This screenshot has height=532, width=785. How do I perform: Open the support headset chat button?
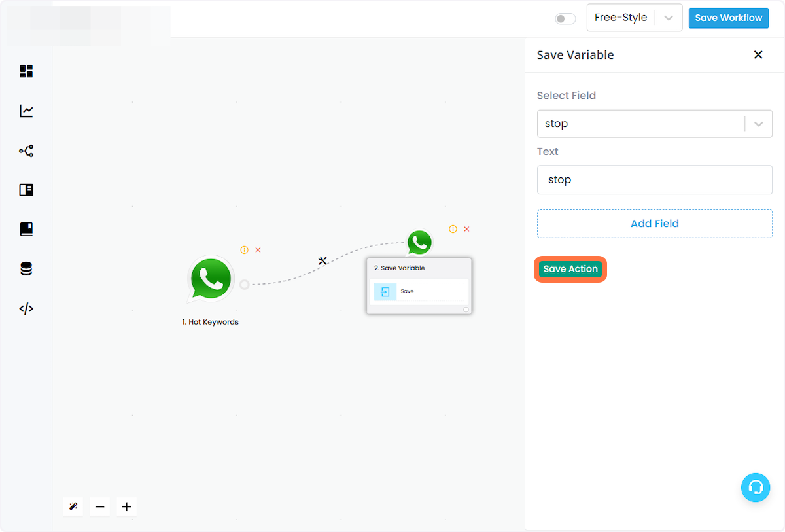[756, 488]
